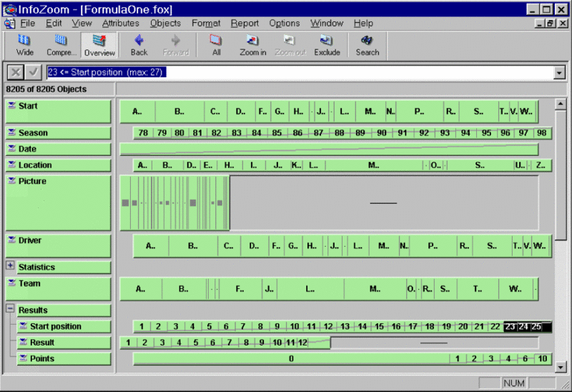Open the File menu
Screen dimensions: 572x392
click(27, 24)
